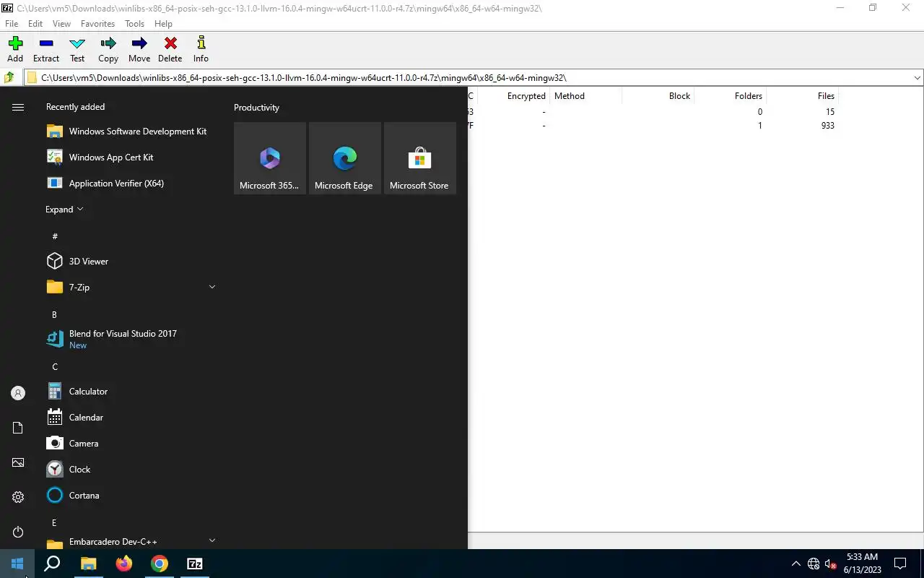Click the Productivity group heading
The height and width of the screenshot is (578, 924).
point(256,108)
